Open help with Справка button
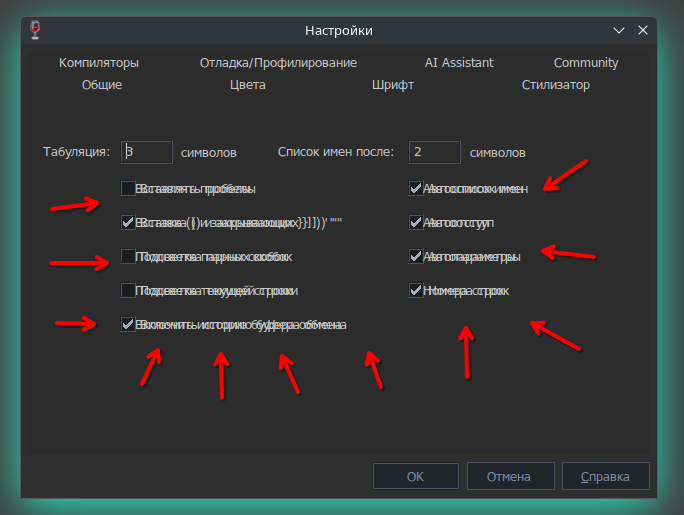684x515 pixels. pyautogui.click(x=606, y=476)
